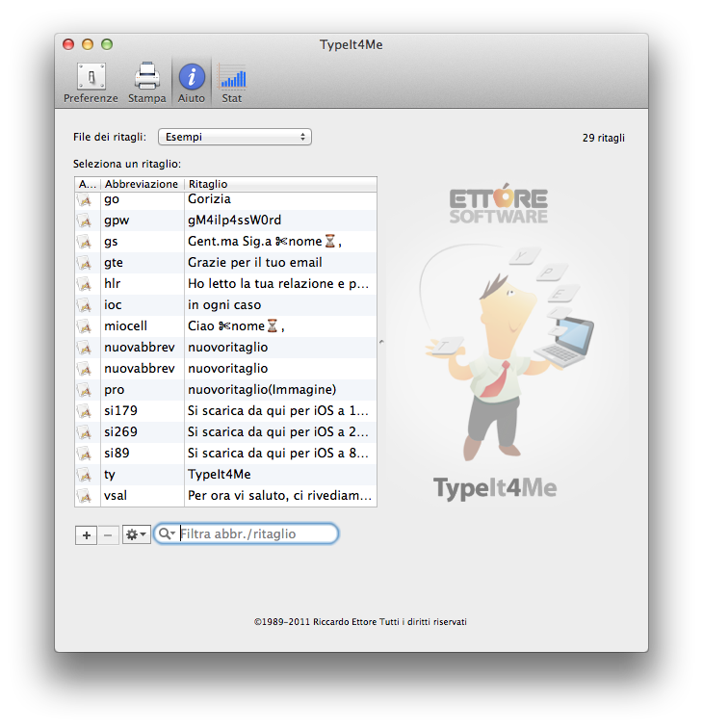
Task: Click the 'gpw' abbreviation cell
Action: coord(143,221)
